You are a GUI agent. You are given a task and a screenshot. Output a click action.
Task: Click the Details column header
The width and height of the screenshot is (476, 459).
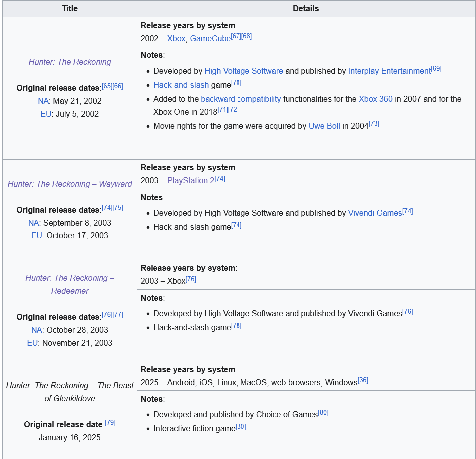pyautogui.click(x=306, y=9)
